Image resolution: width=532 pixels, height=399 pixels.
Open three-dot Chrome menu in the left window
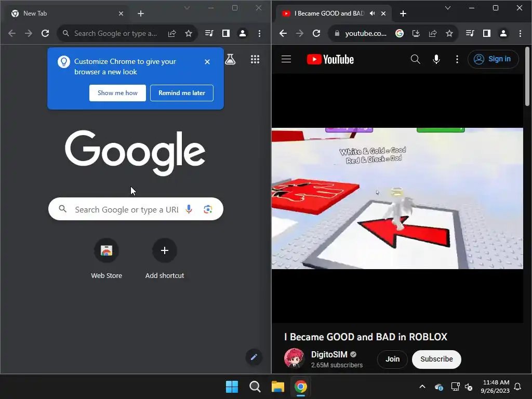(x=260, y=33)
